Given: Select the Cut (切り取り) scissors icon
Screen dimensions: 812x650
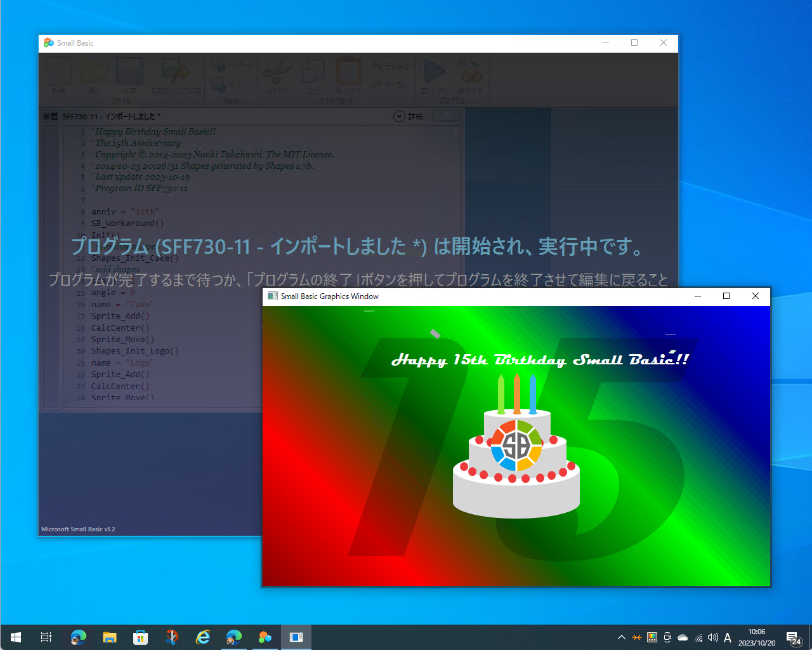Looking at the screenshot, I should point(277,72).
